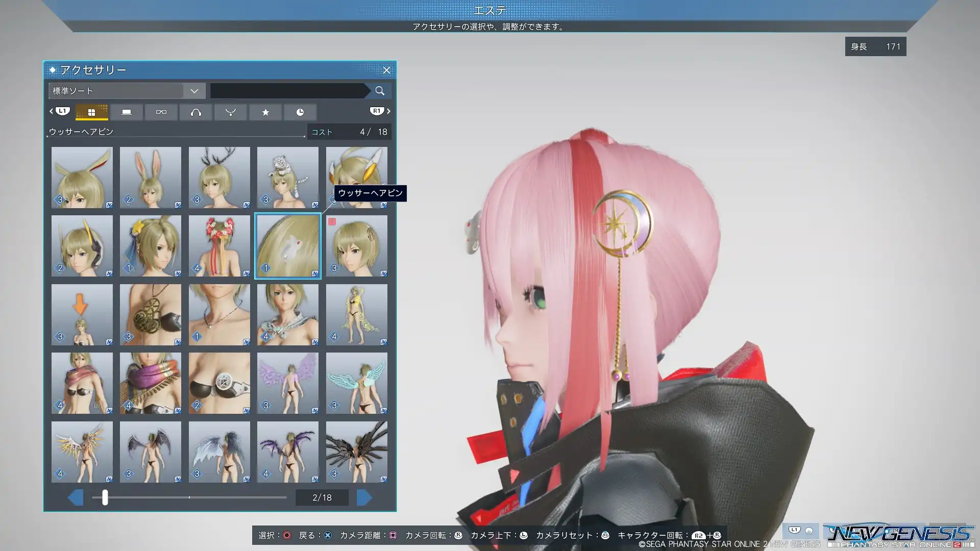Click the 戻る cross button hint

coord(315,535)
